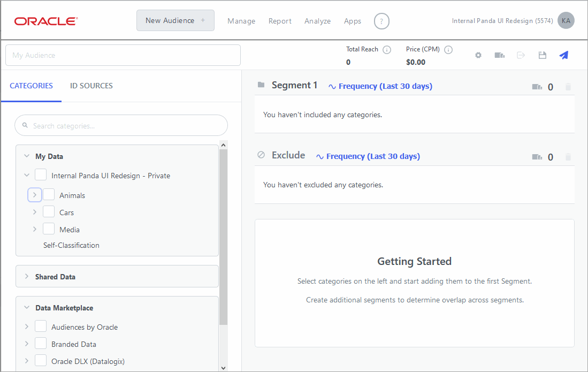Select the Self-Classification item
Viewport: 588px width, 372px height.
point(71,245)
